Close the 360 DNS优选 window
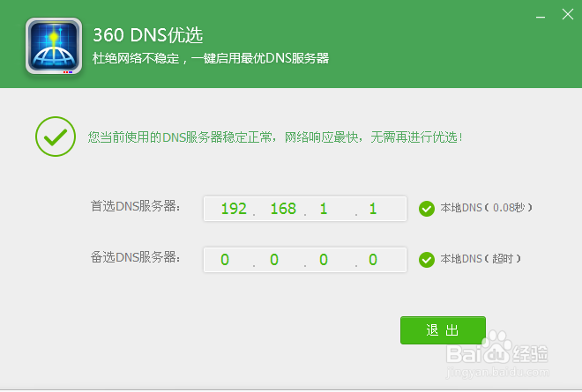This screenshot has height=392, width=582. pyautogui.click(x=568, y=14)
